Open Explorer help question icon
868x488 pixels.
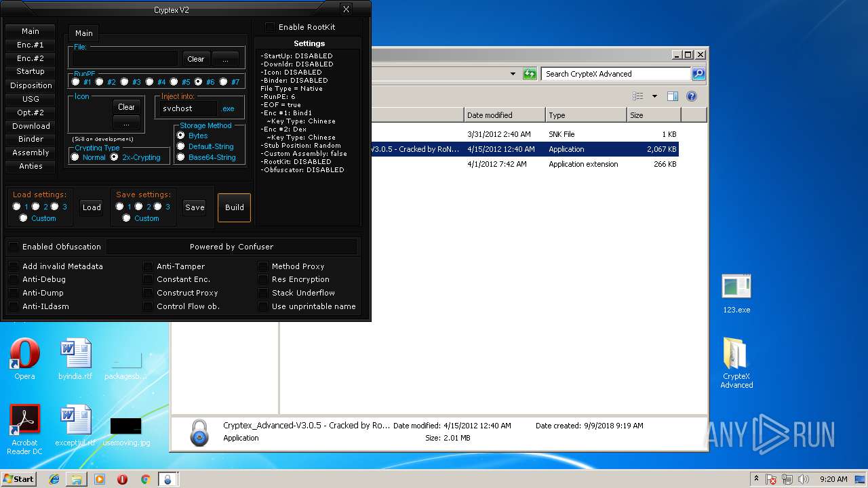click(692, 96)
